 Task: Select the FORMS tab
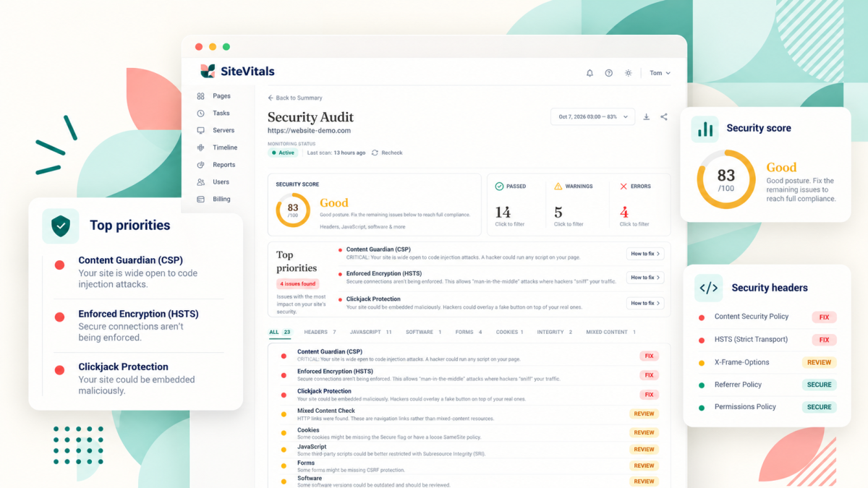point(469,332)
